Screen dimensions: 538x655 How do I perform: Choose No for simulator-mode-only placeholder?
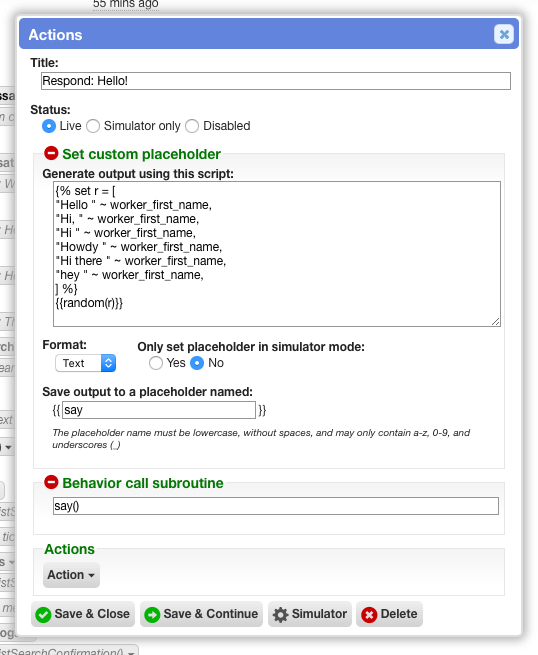pyautogui.click(x=197, y=363)
